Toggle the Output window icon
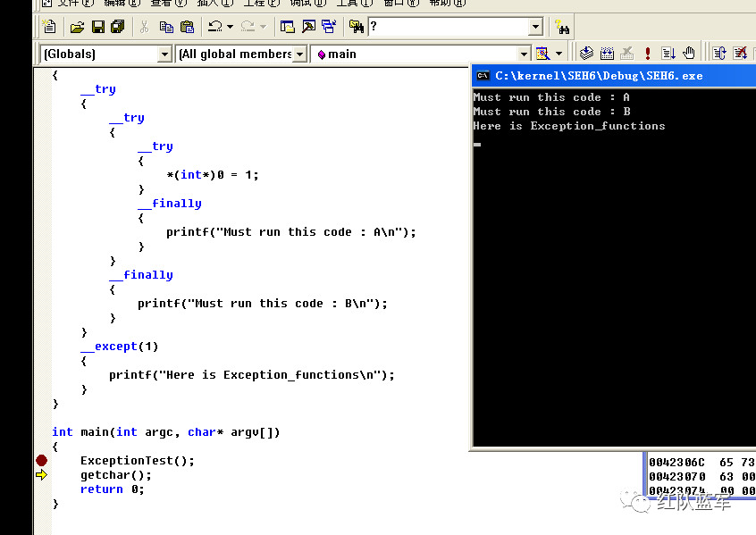 coord(308,27)
